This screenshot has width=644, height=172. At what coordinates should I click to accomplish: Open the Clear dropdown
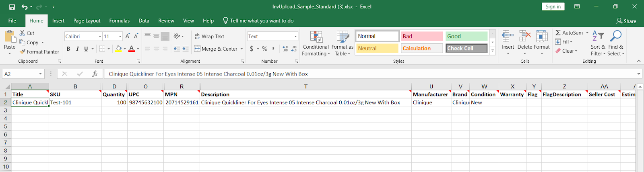click(567, 51)
